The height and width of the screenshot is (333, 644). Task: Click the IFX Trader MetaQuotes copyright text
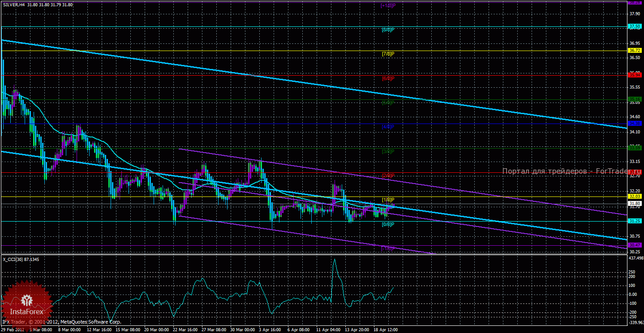click(62, 322)
